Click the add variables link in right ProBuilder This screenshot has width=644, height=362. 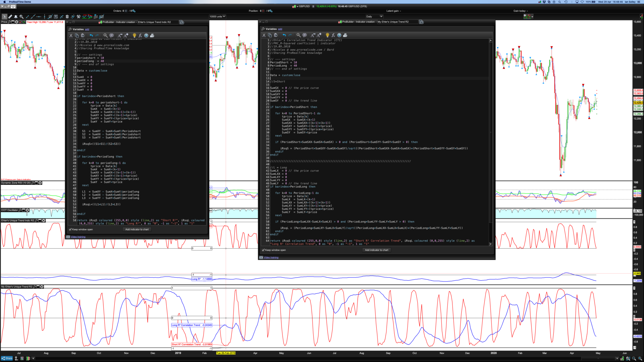pyautogui.click(x=280, y=29)
